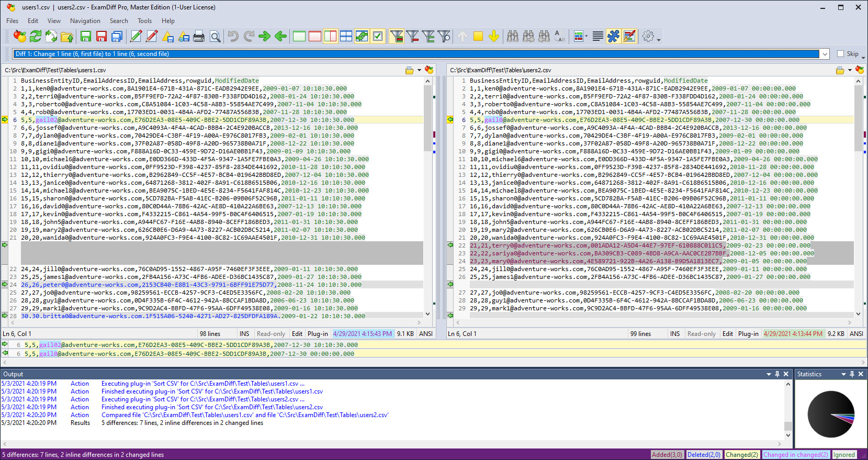868x460 pixels.
Task: Click the Redo toolbar icon
Action: coord(249,36)
